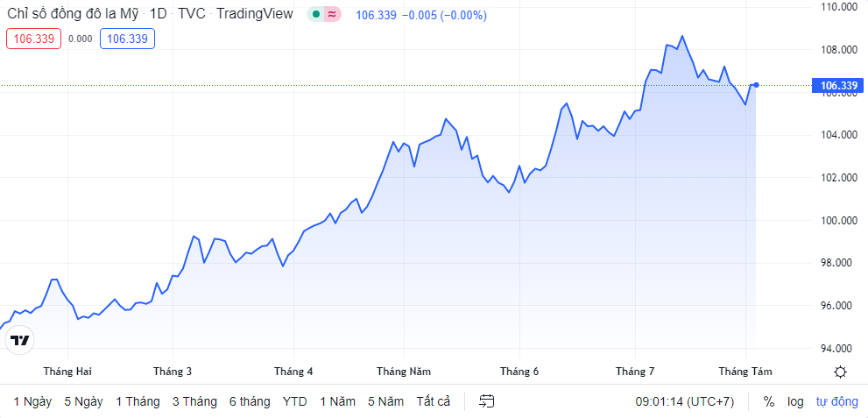
Task: Toggle log scale mode
Action: point(795,401)
